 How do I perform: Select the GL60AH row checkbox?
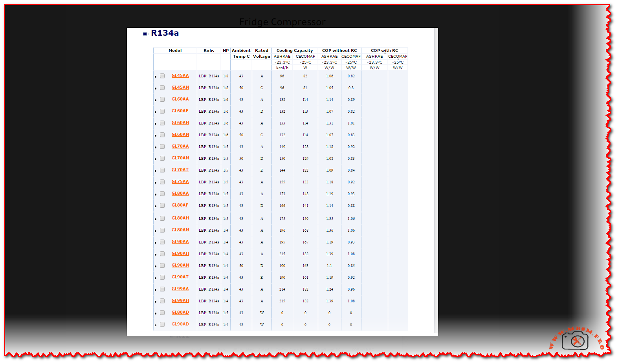[162, 123]
